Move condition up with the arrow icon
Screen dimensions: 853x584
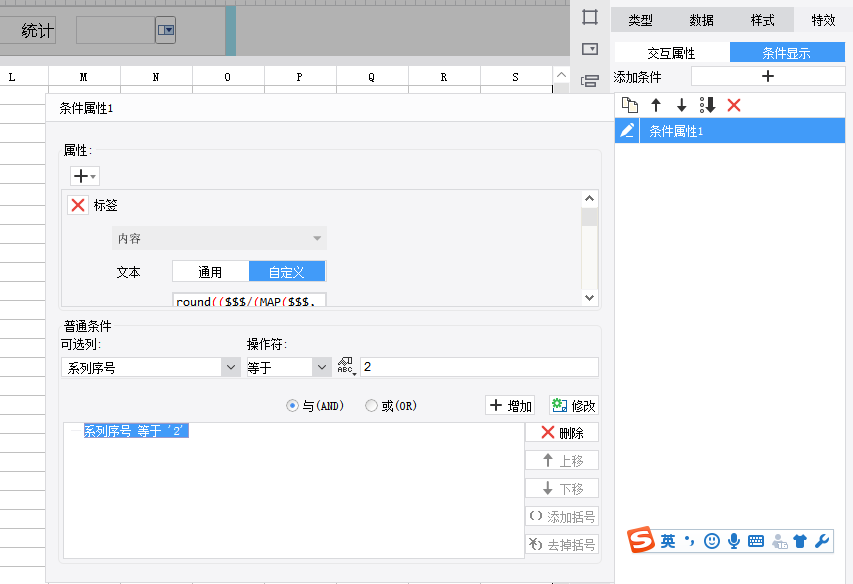click(656, 105)
